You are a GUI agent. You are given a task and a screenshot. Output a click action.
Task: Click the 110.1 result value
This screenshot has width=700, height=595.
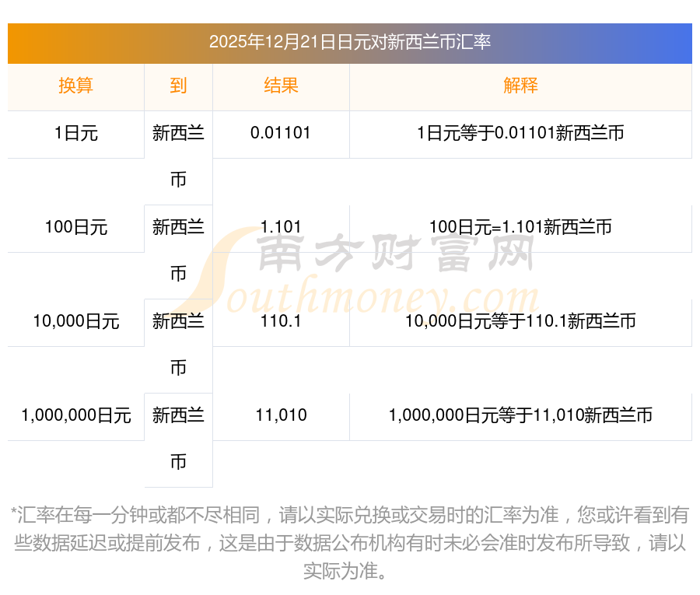coord(281,321)
